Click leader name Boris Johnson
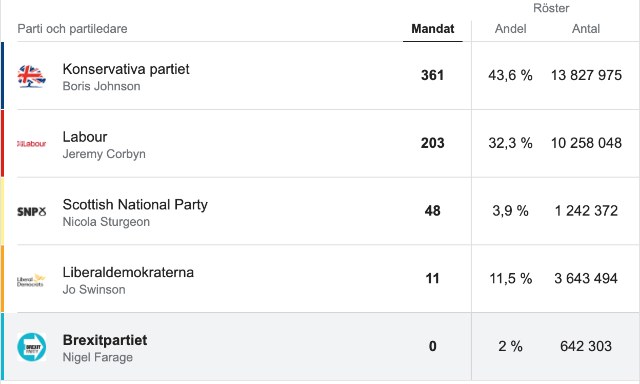Screen dimensions: 640x384 coord(101,86)
